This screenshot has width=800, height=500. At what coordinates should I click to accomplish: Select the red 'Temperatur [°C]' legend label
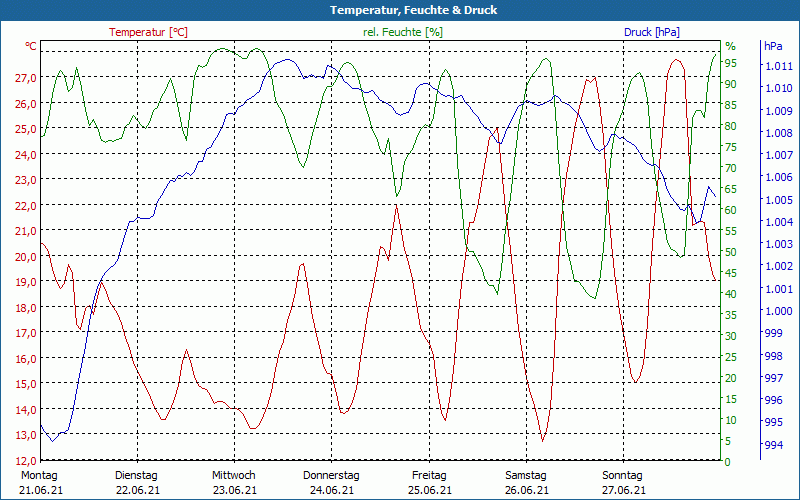(x=148, y=32)
